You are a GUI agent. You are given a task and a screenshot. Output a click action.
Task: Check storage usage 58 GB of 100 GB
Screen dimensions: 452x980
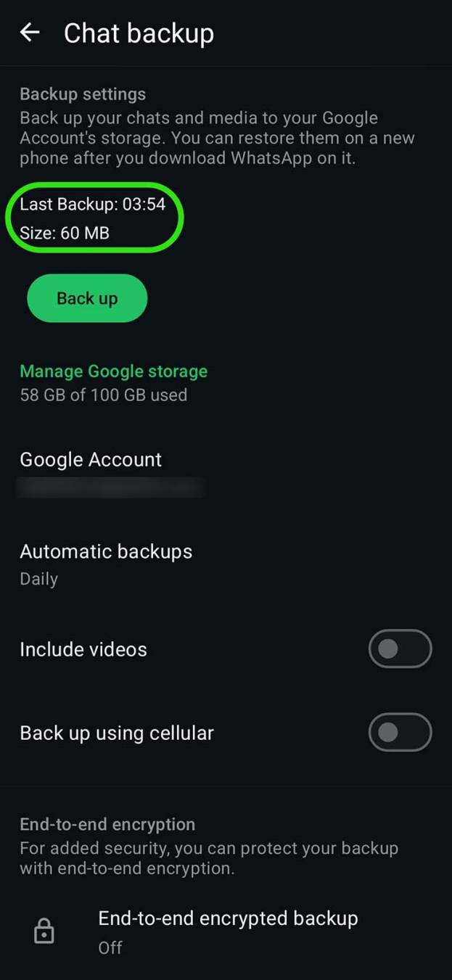click(x=103, y=395)
